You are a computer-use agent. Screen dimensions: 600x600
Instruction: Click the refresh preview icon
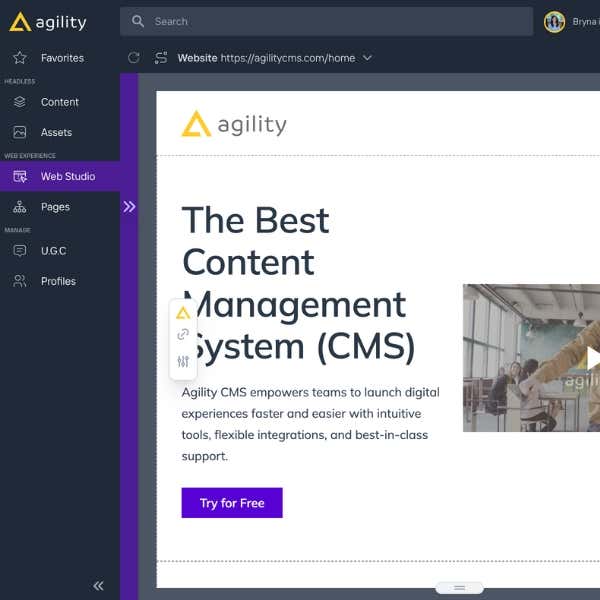coord(134,58)
